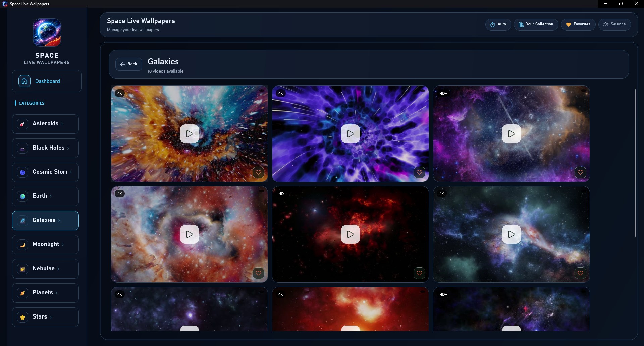644x346 pixels.
Task: Click the Stars yellow star icon
Action: coord(22,317)
